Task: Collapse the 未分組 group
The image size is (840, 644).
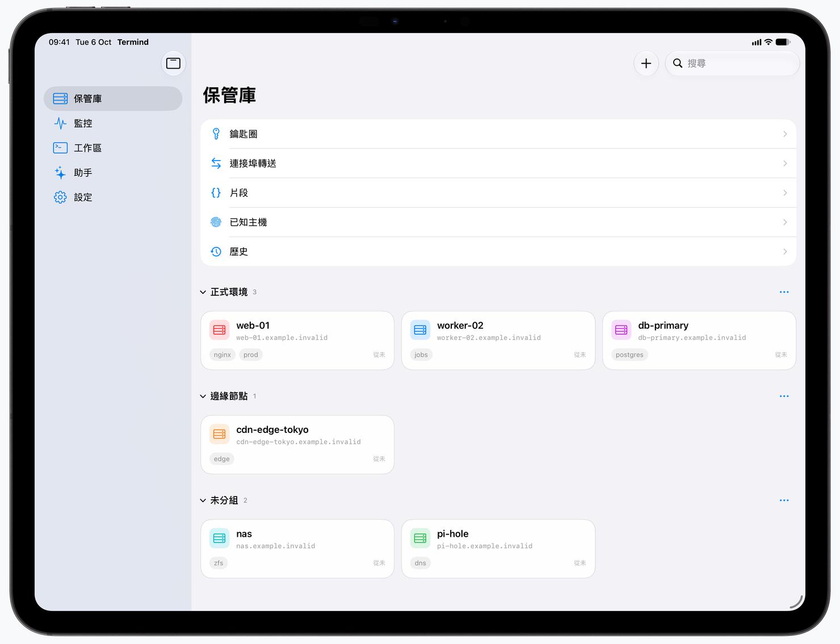Action: (203, 500)
